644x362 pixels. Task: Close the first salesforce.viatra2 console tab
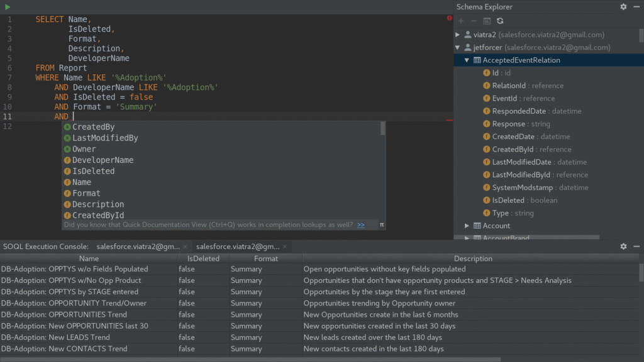coord(185,247)
